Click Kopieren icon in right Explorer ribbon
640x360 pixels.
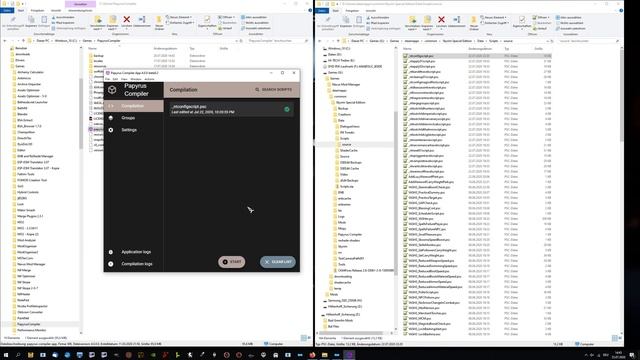pyautogui.click(x=346, y=20)
